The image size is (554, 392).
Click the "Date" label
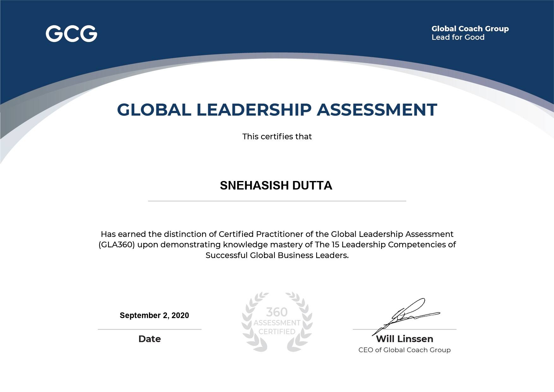(x=150, y=339)
